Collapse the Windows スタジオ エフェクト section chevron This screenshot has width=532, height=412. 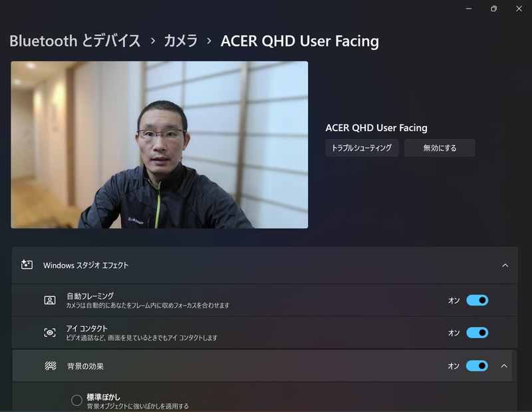pos(504,264)
